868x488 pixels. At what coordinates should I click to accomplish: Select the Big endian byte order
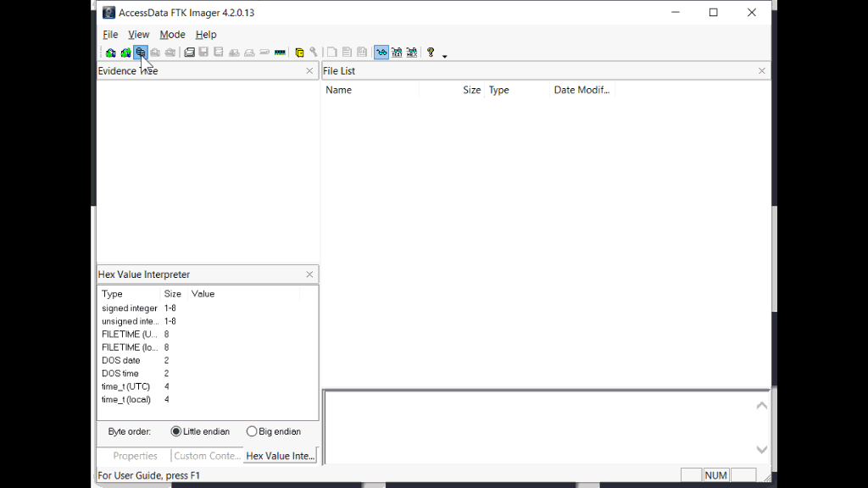click(252, 431)
